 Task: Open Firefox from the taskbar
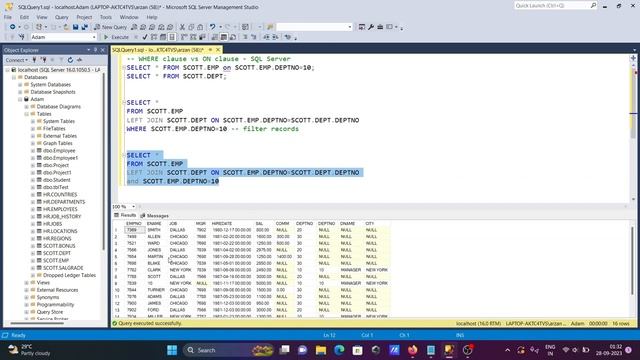(x=413, y=350)
